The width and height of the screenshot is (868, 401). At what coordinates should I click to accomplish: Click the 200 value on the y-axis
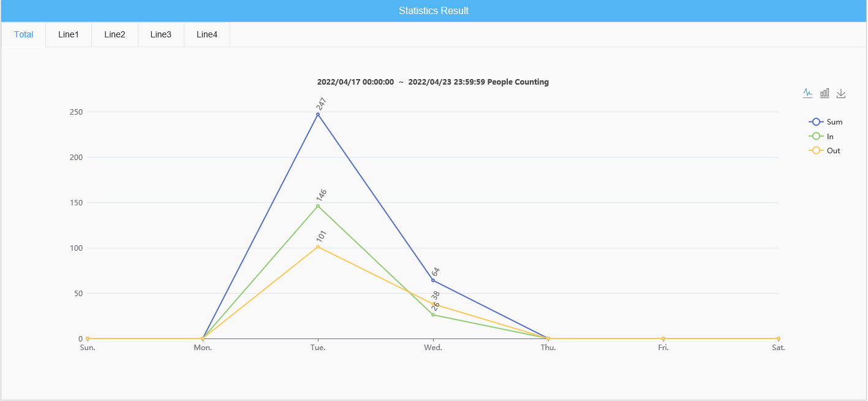coord(76,158)
